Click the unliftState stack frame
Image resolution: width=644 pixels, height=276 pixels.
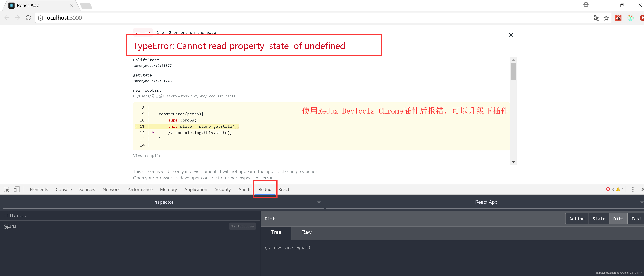pyautogui.click(x=146, y=60)
